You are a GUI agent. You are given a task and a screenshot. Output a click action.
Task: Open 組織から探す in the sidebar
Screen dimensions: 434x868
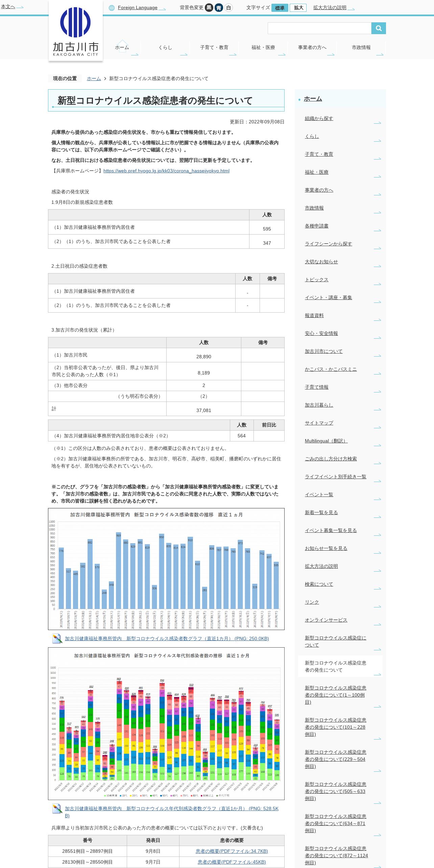(319, 118)
